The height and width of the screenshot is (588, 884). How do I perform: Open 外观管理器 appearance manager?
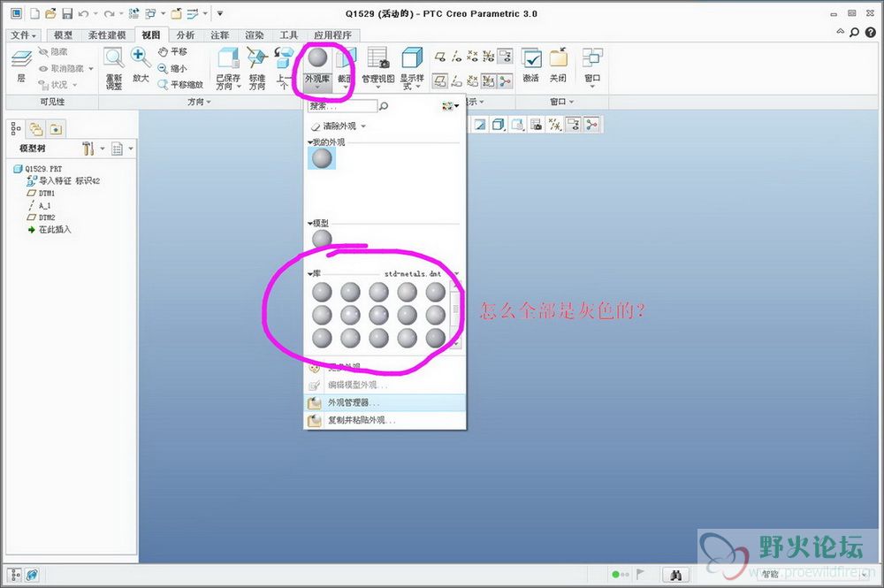385,402
